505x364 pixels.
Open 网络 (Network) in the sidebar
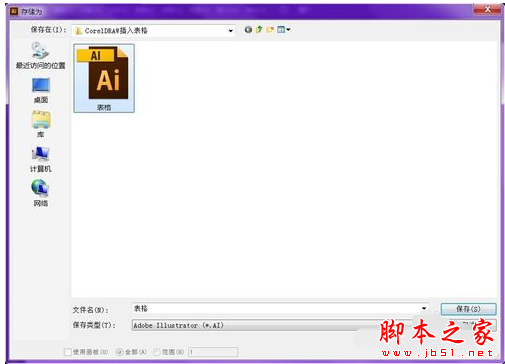[x=41, y=193]
